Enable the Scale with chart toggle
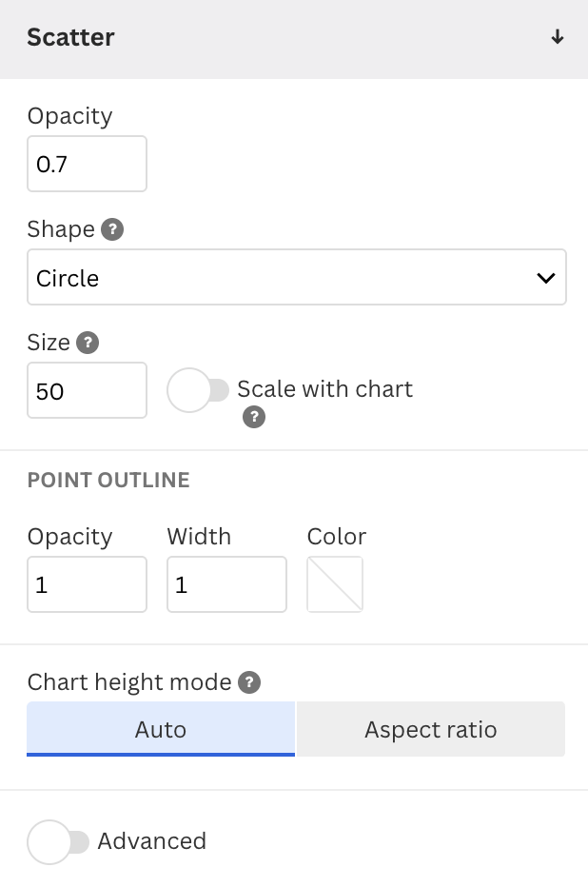The image size is (588, 887). click(x=198, y=389)
